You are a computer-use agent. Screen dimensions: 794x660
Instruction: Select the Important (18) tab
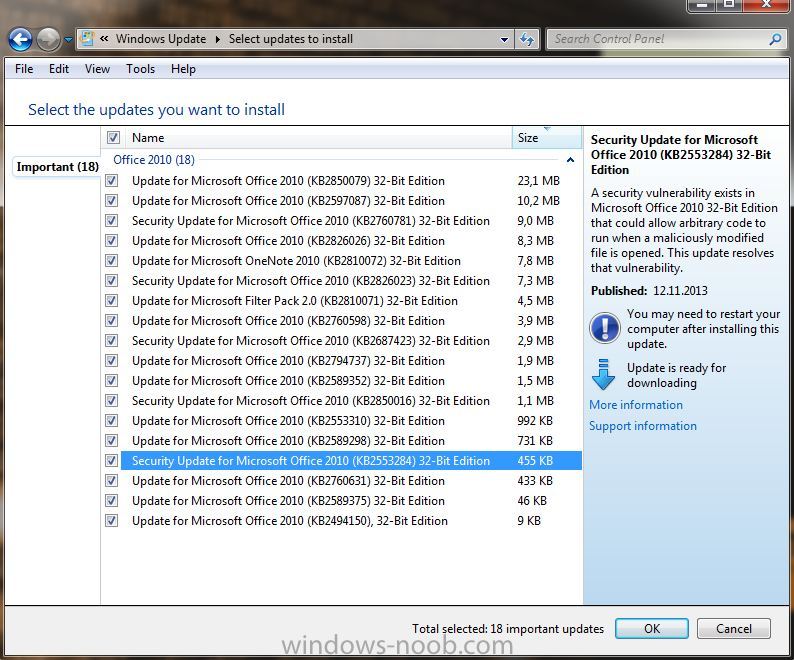57,167
